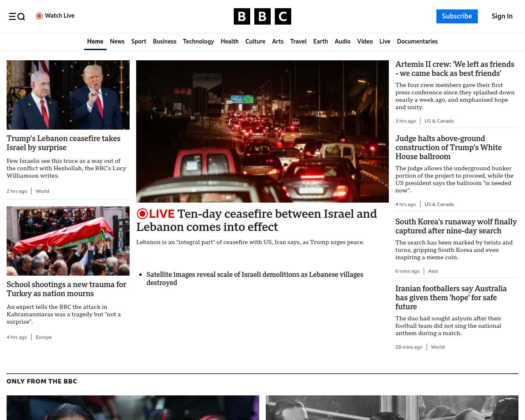Open the night traffic ceasefire image
Viewport: 525px width, 420px height.
coord(262,131)
